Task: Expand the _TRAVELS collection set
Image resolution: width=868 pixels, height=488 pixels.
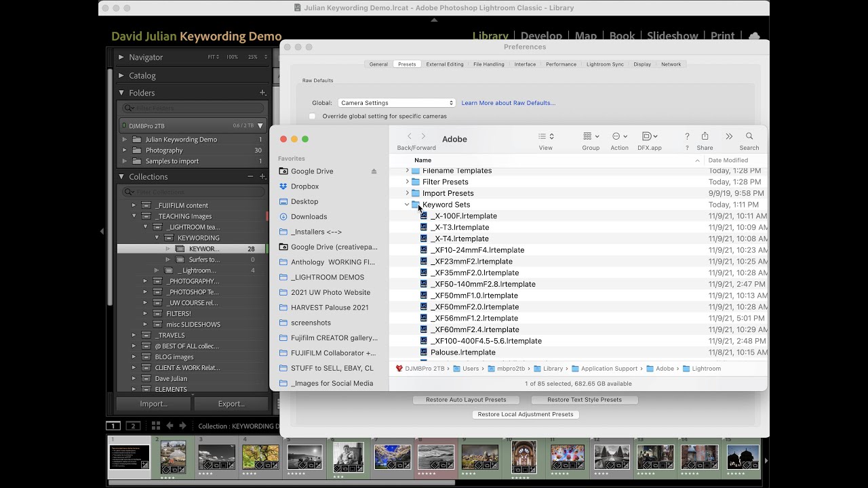Action: coord(134,335)
